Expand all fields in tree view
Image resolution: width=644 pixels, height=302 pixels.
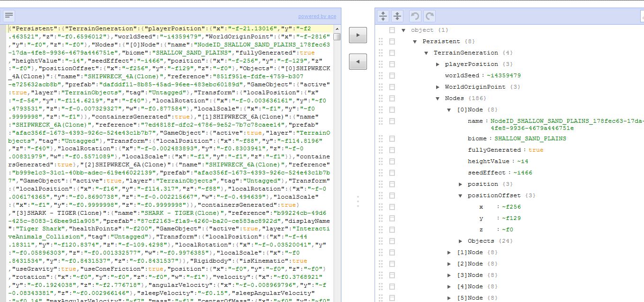tap(383, 16)
